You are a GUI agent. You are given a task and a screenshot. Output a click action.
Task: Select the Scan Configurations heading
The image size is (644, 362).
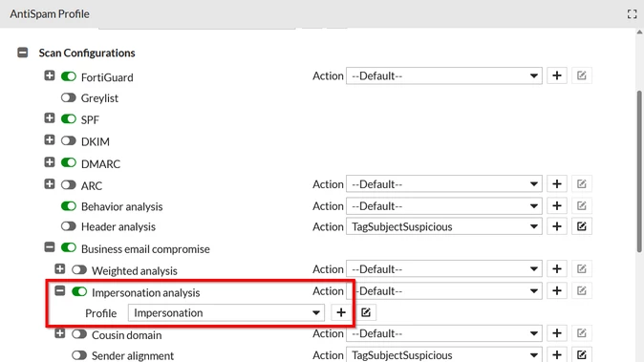[x=87, y=53]
